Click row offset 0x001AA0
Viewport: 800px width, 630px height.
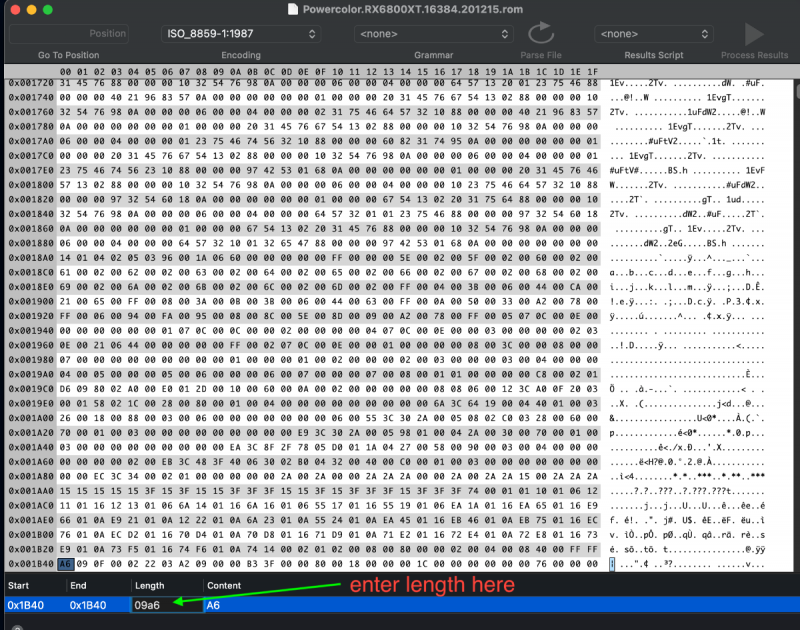(x=31, y=491)
